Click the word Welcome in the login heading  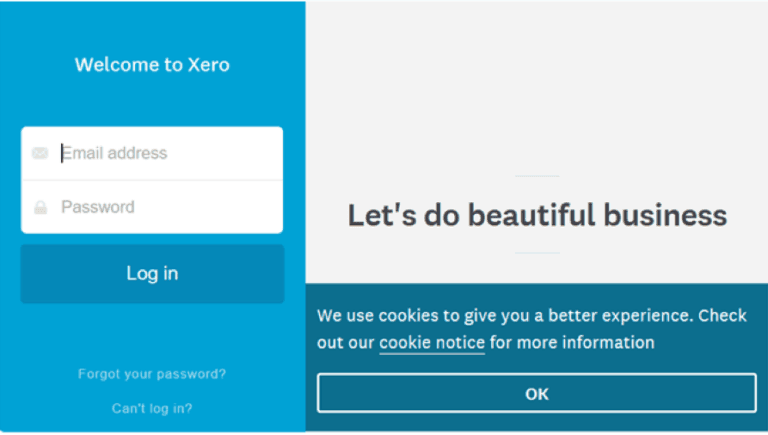(115, 65)
